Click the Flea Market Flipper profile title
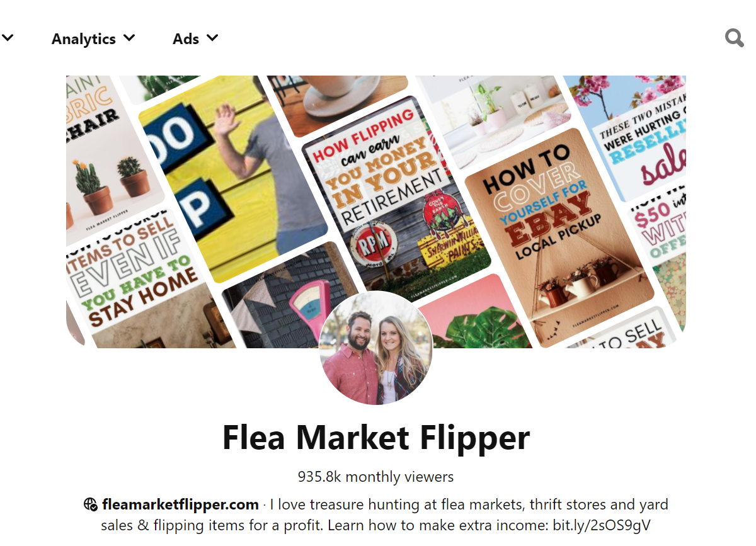The image size is (756, 546). [376, 437]
